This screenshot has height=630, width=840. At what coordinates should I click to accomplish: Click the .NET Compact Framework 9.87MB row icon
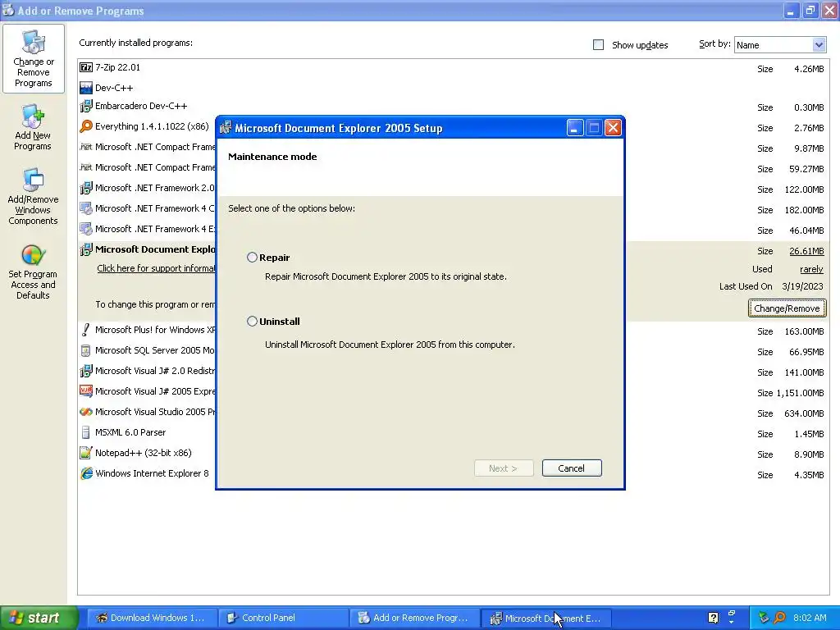click(x=85, y=147)
